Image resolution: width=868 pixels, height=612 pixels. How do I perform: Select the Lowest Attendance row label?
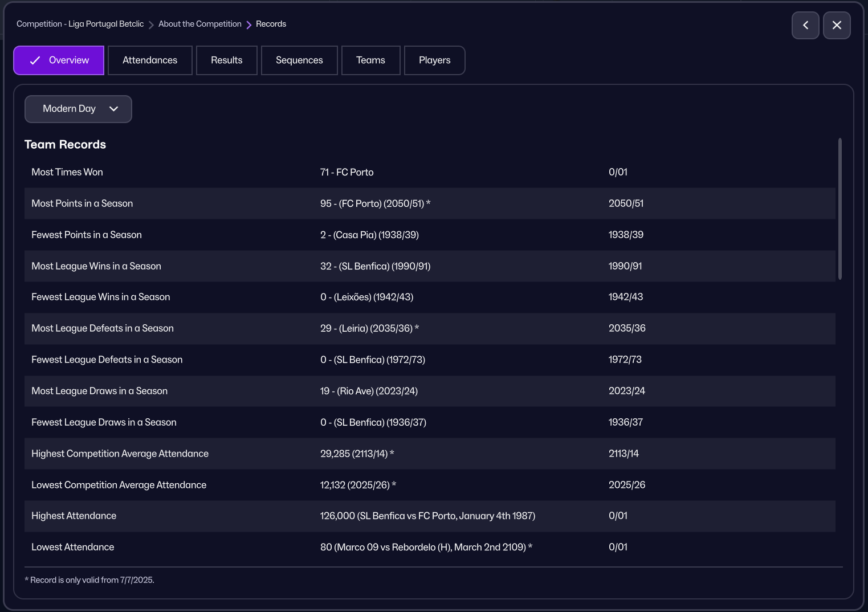coord(73,547)
